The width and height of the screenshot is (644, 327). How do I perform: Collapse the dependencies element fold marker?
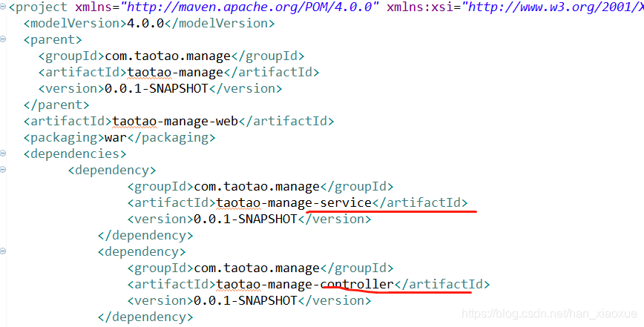3,153
